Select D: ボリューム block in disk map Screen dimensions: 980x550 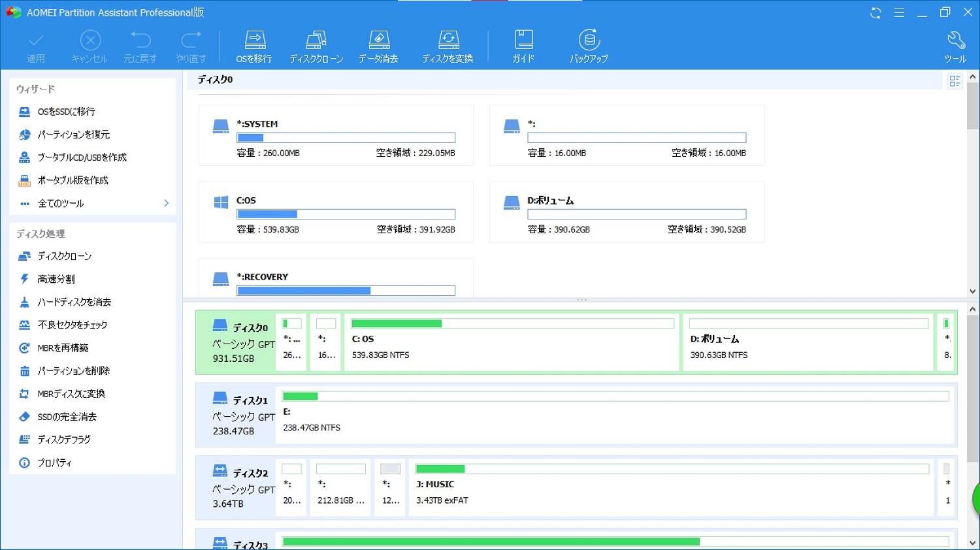tap(808, 342)
